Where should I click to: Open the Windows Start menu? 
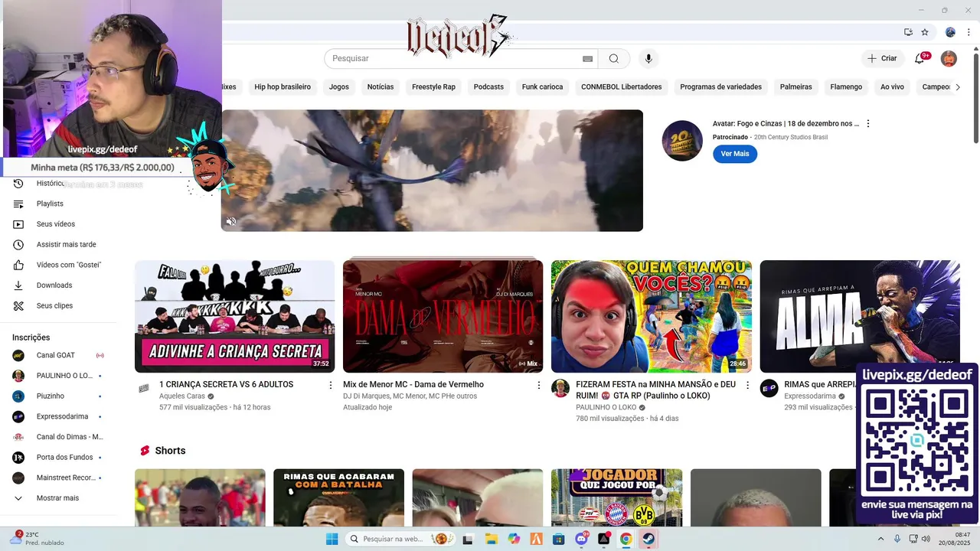pos(332,539)
